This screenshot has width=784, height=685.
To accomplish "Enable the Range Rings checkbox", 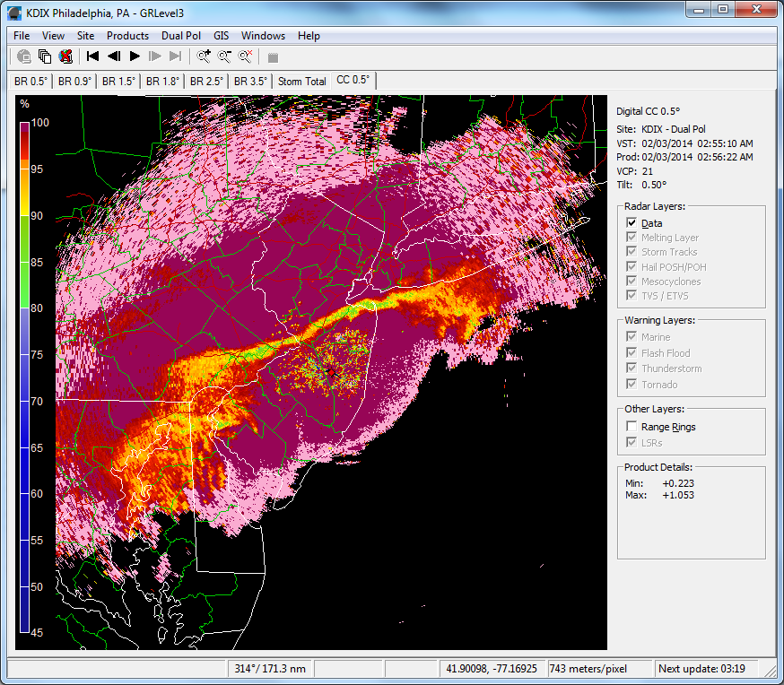I will (x=632, y=426).
